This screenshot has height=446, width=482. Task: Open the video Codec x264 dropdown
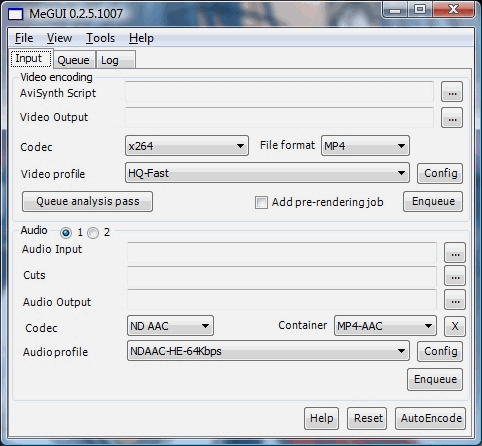tap(187, 146)
